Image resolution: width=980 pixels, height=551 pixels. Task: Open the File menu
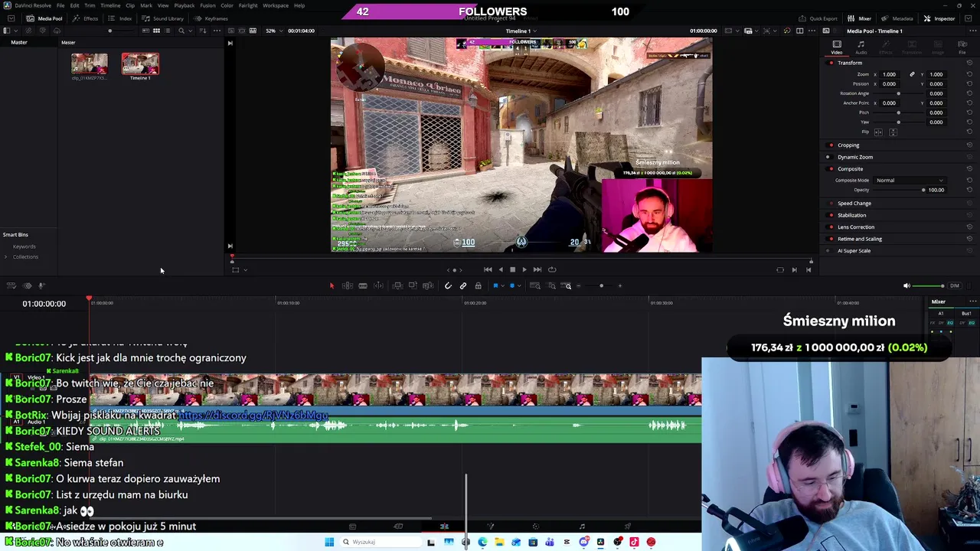(60, 5)
